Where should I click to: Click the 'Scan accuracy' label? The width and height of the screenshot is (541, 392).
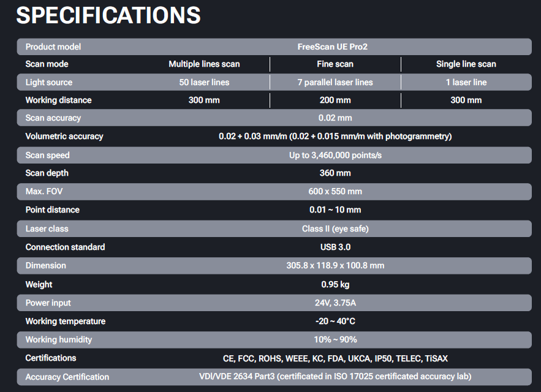[x=53, y=118]
